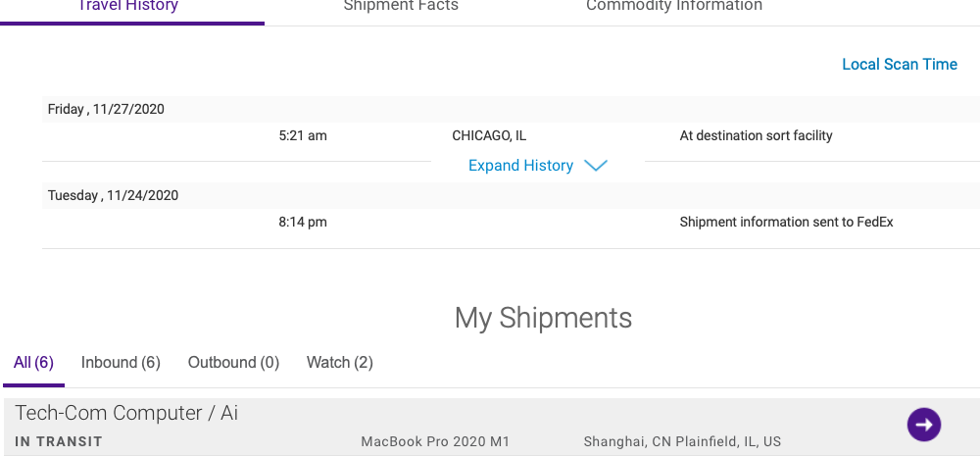Switch to the Outbound (0) tab
The width and height of the screenshot is (980, 457).
233,363
